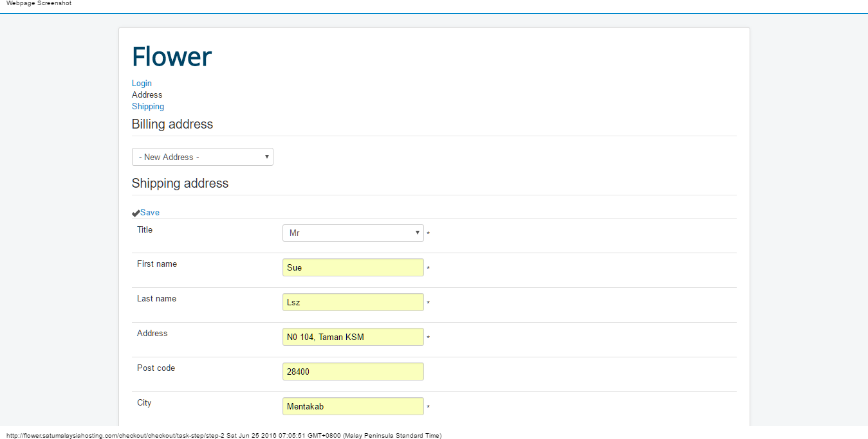
Task: Click the Title field label
Action: pos(145,229)
